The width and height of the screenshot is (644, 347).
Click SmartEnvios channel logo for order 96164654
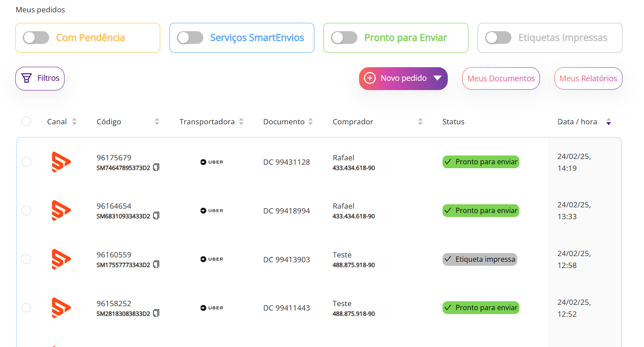pyautogui.click(x=61, y=210)
